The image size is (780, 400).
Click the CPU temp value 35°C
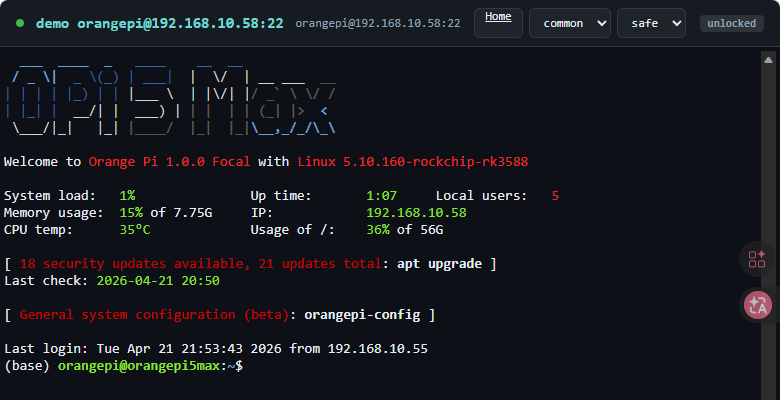[x=135, y=229]
